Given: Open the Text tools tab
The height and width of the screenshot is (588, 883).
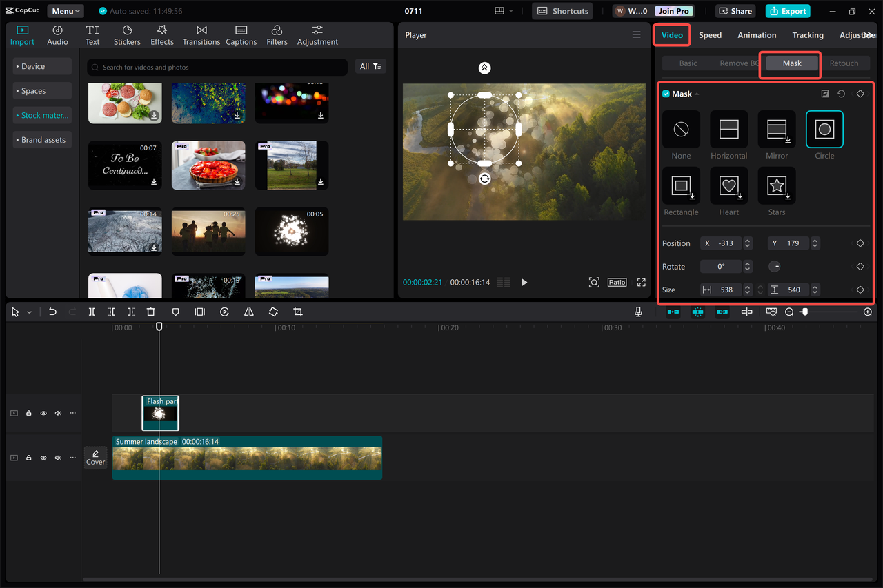Looking at the screenshot, I should point(92,35).
